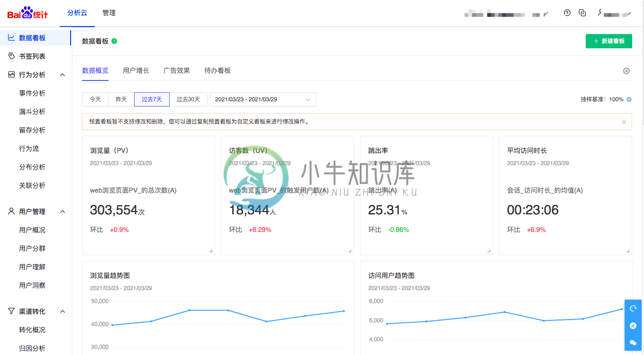This screenshot has width=644, height=355.
Task: Open 留存分析 in sidebar
Action: [x=32, y=130]
